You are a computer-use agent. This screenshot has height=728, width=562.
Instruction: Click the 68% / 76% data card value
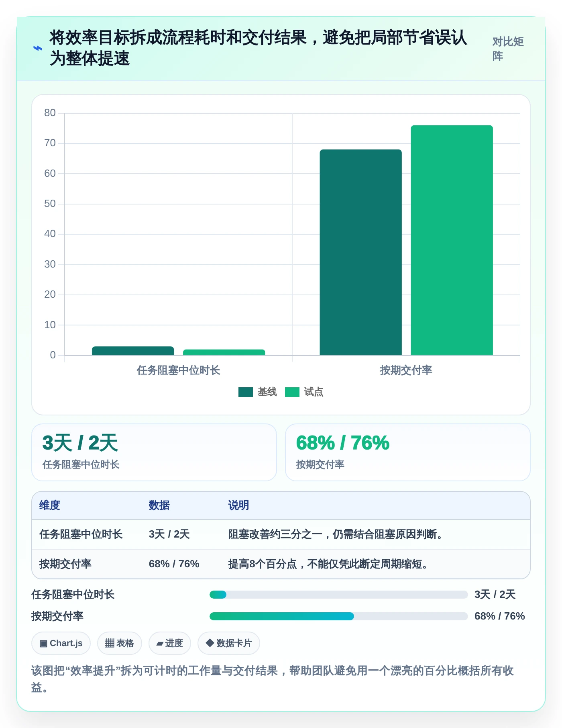[x=342, y=443]
